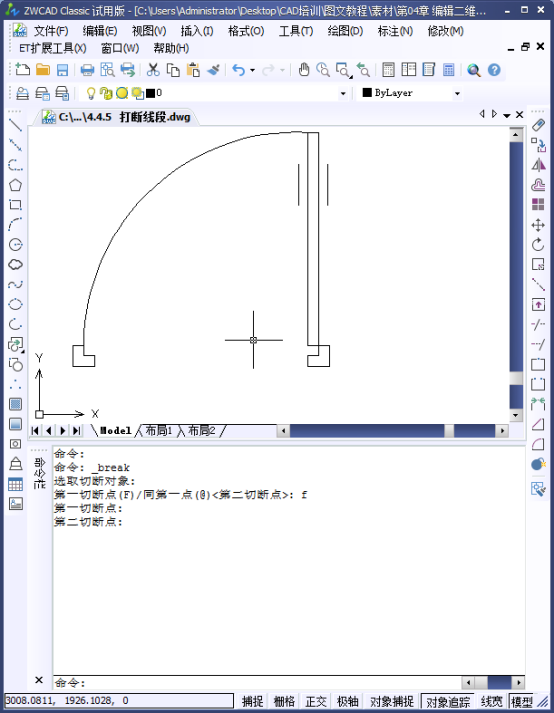Viewport: 554px width, 713px height.
Task: Select the Rectangle tool
Action: coord(15,205)
